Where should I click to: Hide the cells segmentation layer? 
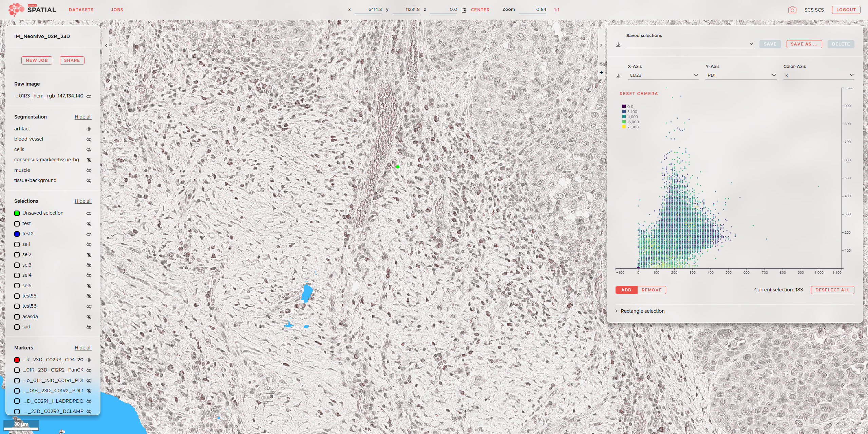[89, 150]
